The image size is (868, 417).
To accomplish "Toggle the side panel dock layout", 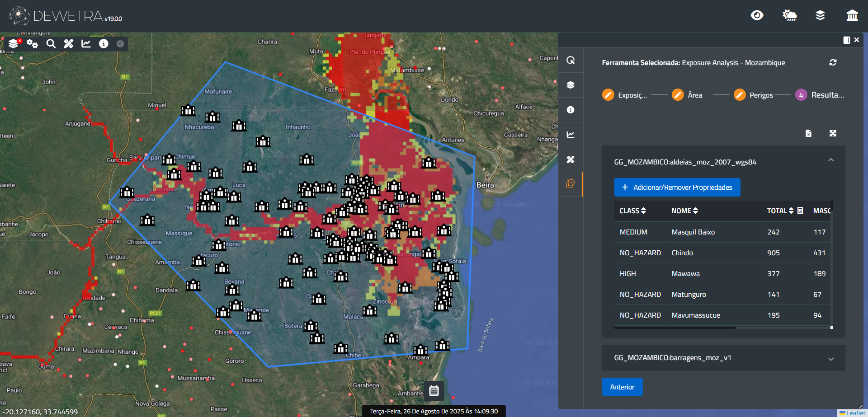I will [846, 40].
